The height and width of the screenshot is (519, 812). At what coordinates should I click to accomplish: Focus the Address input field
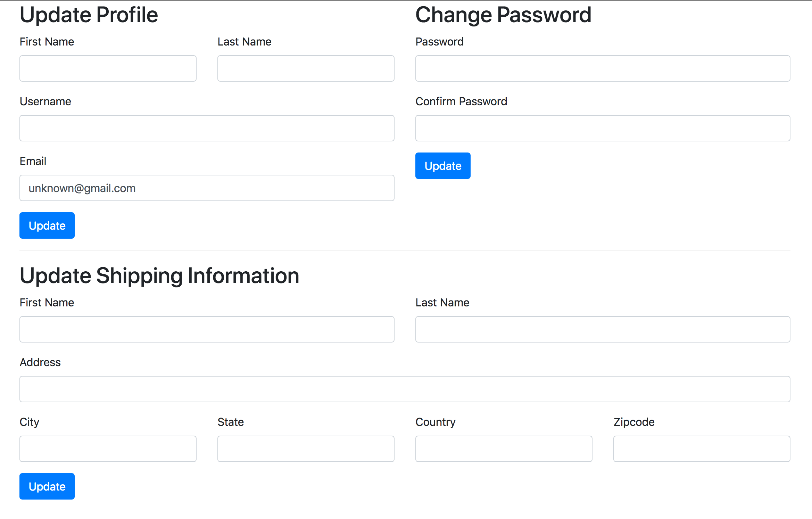[405, 389]
